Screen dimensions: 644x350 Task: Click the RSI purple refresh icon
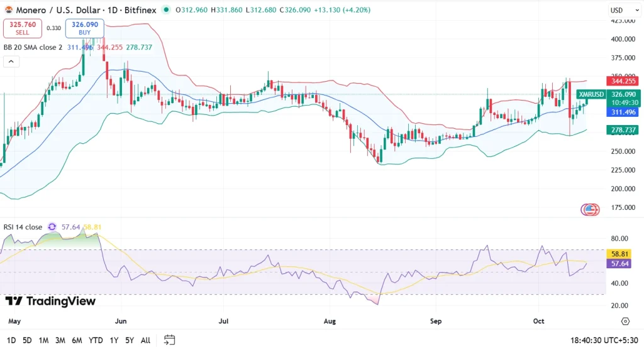click(x=52, y=227)
